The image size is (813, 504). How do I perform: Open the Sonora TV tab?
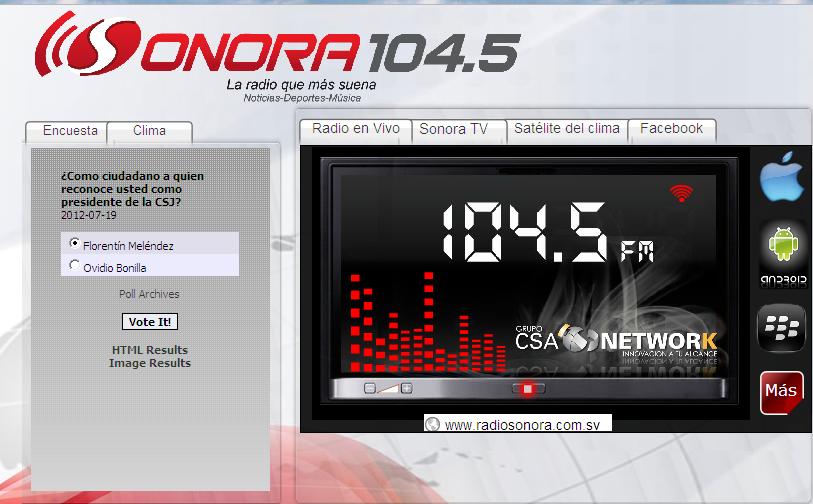pyautogui.click(x=454, y=129)
